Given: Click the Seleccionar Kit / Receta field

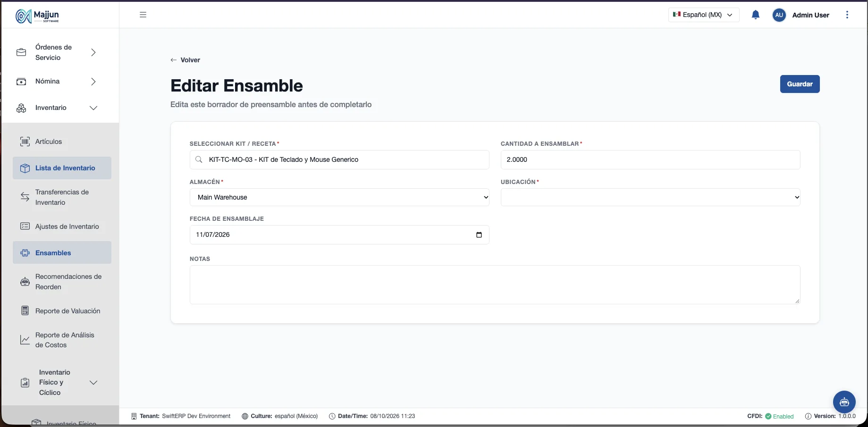Looking at the screenshot, I should pyautogui.click(x=339, y=159).
